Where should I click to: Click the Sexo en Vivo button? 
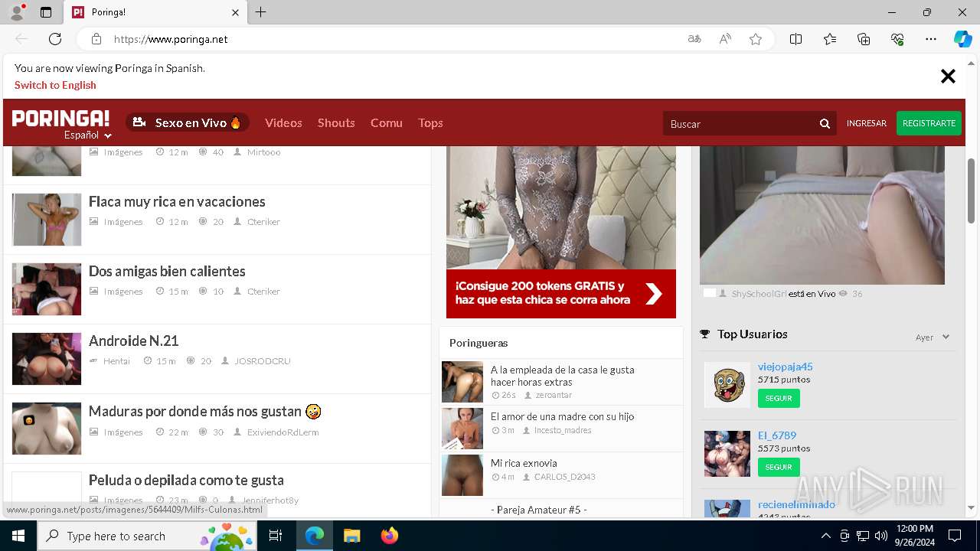point(188,122)
